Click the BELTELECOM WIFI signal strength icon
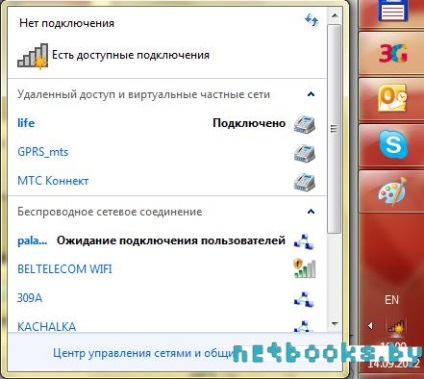The image size is (424, 379). click(x=304, y=269)
